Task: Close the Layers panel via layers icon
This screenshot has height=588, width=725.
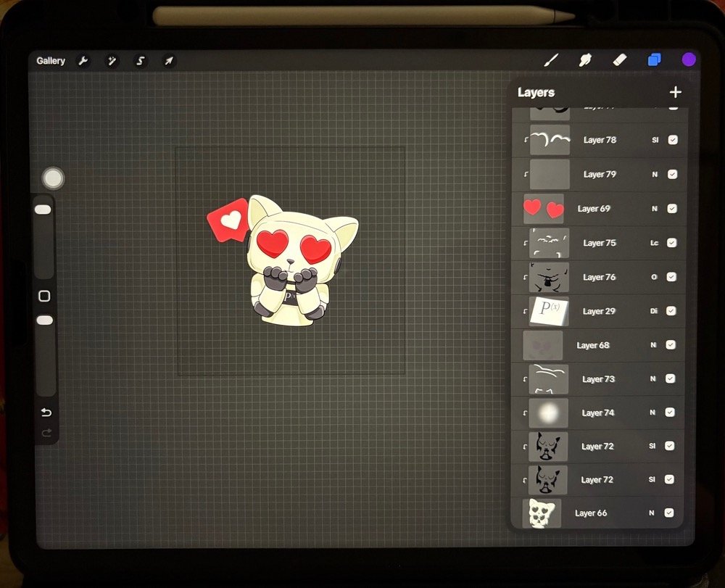Action: coord(654,59)
